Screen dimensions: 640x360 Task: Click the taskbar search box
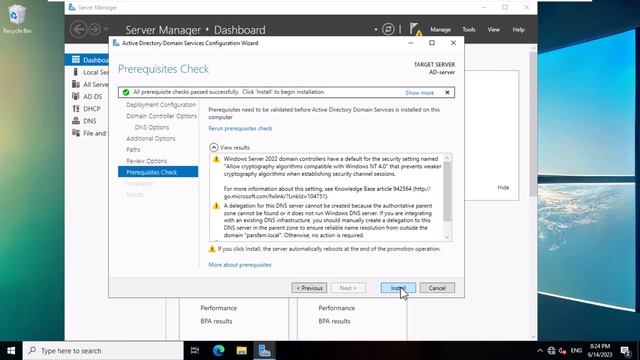[x=103, y=351]
